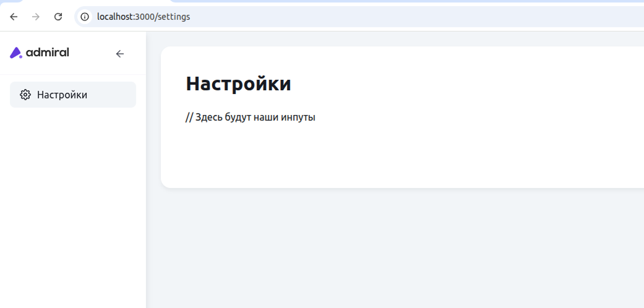Image resolution: width=644 pixels, height=308 pixels.
Task: Click the gray background below the card
Action: (x=396, y=247)
